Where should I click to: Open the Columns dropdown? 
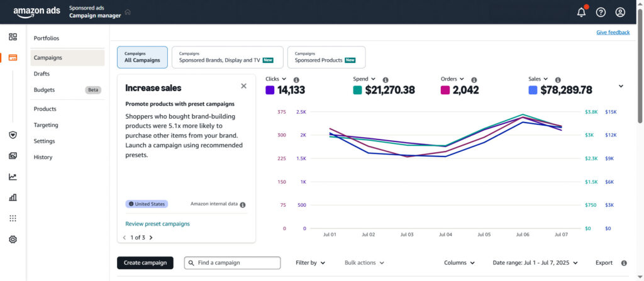pyautogui.click(x=459, y=263)
